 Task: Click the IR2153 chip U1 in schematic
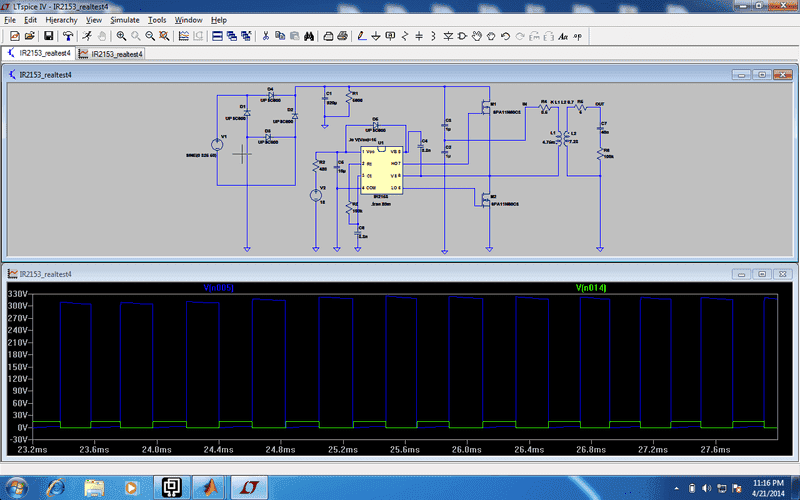pos(381,170)
